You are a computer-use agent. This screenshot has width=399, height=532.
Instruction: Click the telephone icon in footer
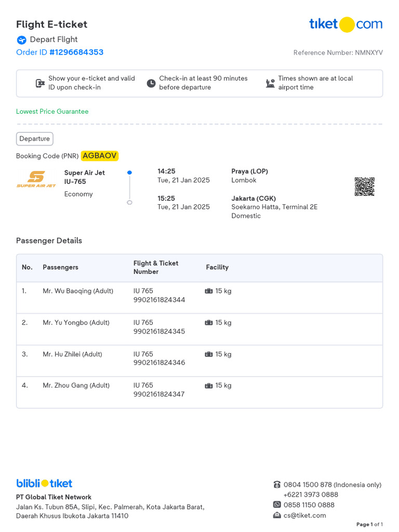277,485
